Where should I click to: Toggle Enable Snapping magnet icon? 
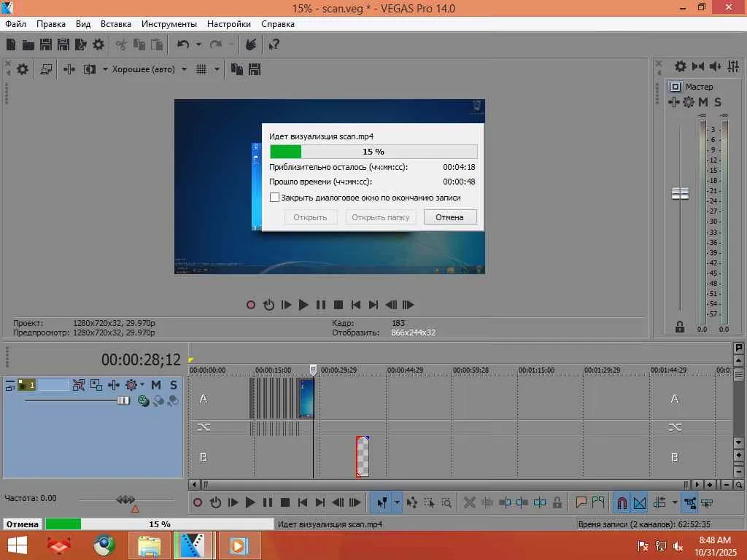click(622, 502)
